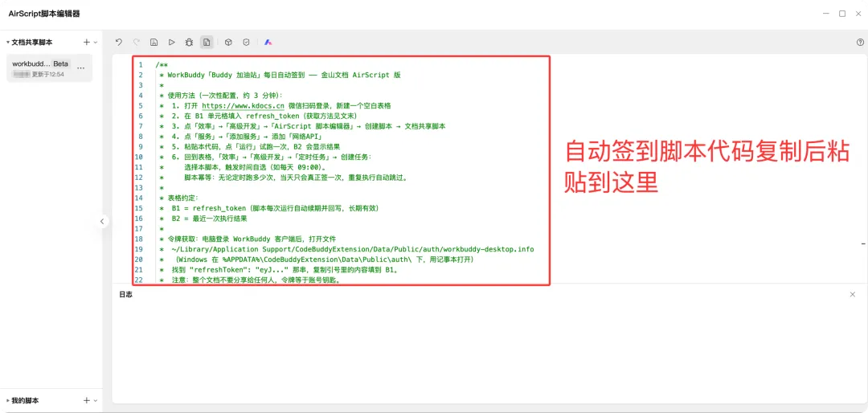Add a new 文档共享脚本 with the plus
This screenshot has height=413, width=868.
pyautogui.click(x=86, y=42)
